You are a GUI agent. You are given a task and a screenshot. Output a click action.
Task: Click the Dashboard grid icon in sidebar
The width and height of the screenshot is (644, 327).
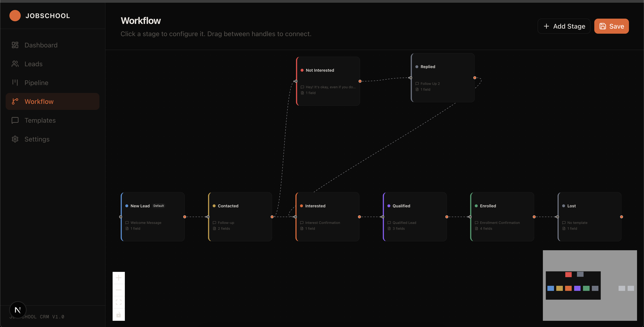[15, 45]
